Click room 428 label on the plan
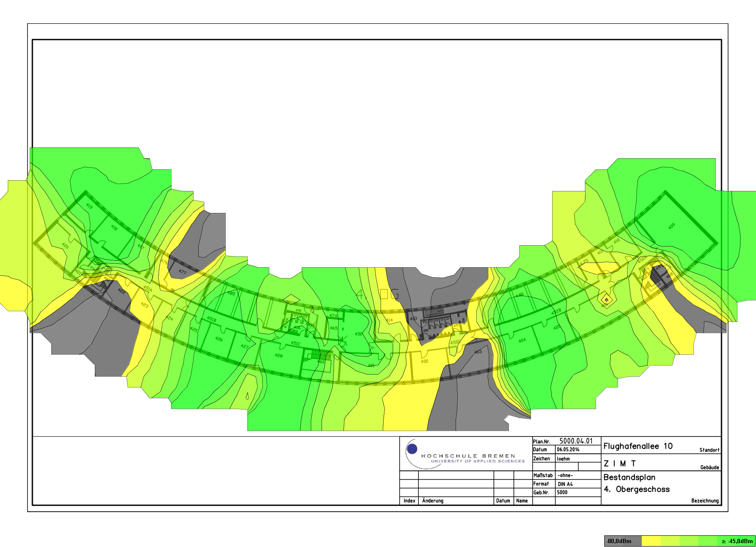Viewport: 756px width, 547px height. click(x=278, y=356)
